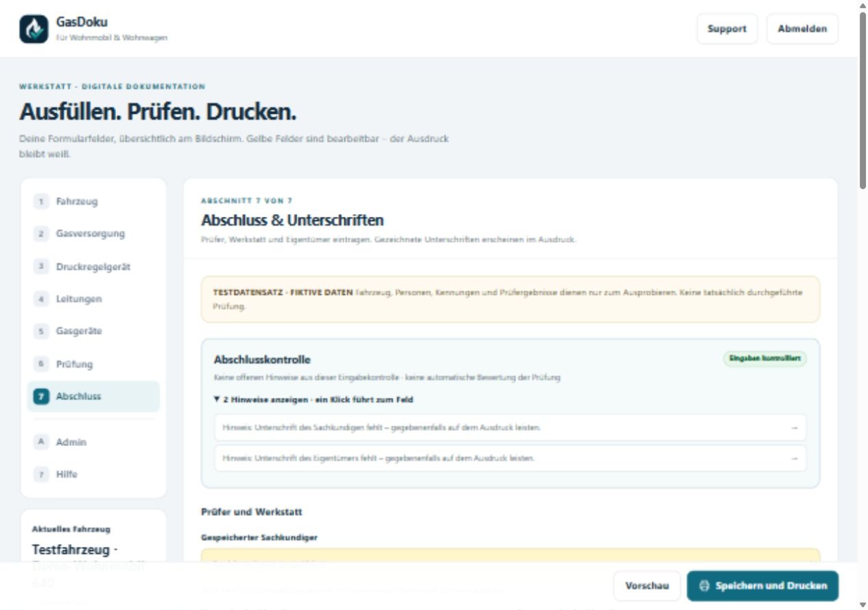Click the arrow on the Eigentümer signature hint
The width and height of the screenshot is (868, 610).
click(x=794, y=458)
